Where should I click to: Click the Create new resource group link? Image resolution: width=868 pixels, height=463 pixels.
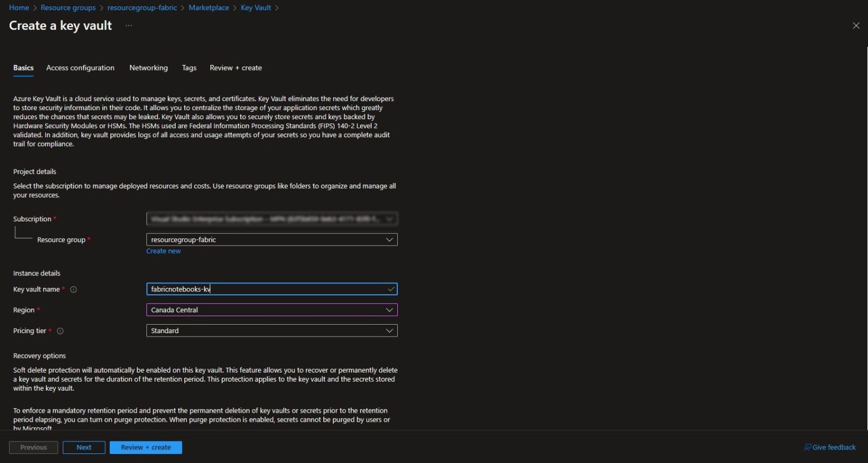(x=163, y=251)
